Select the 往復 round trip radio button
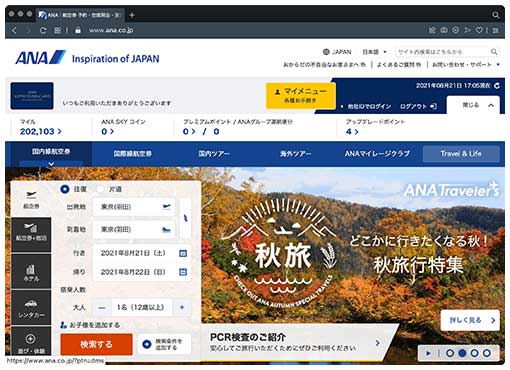 coord(64,189)
